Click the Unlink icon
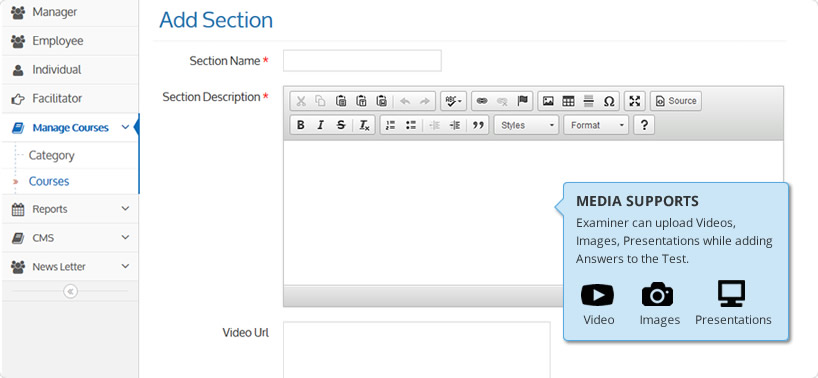The height and width of the screenshot is (378, 818). [502, 101]
